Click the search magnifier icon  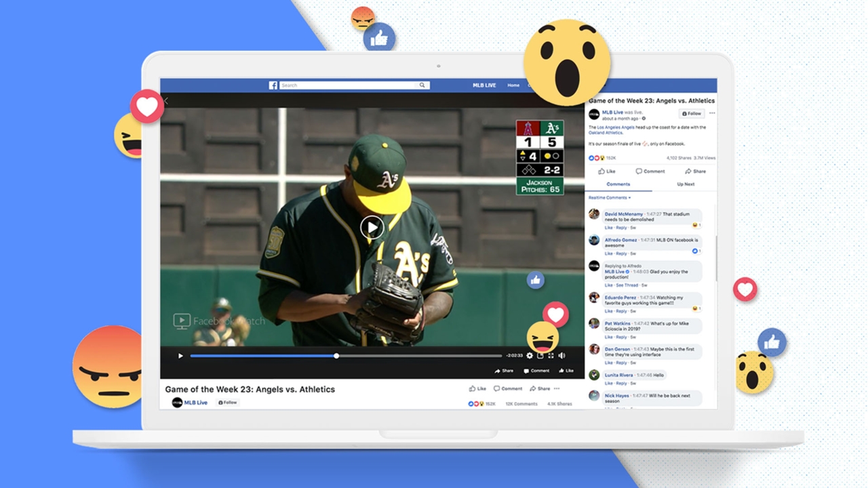point(422,85)
